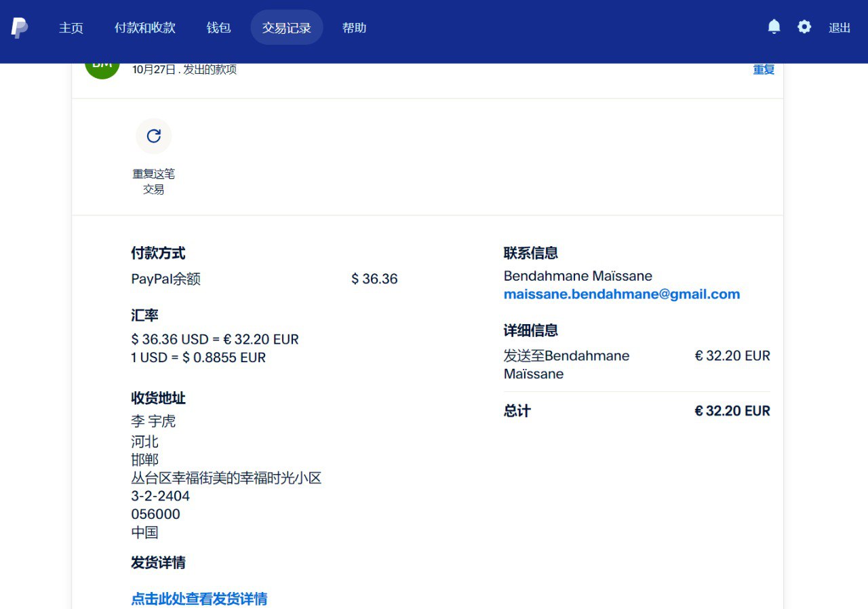Switch to the 钱包 tab
The width and height of the screenshot is (868, 609).
[x=218, y=28]
